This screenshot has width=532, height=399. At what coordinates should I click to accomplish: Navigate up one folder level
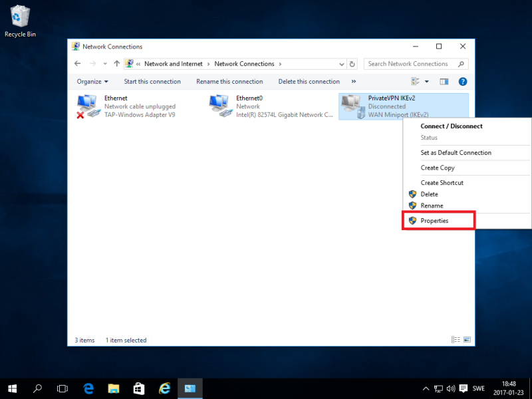[x=117, y=64]
